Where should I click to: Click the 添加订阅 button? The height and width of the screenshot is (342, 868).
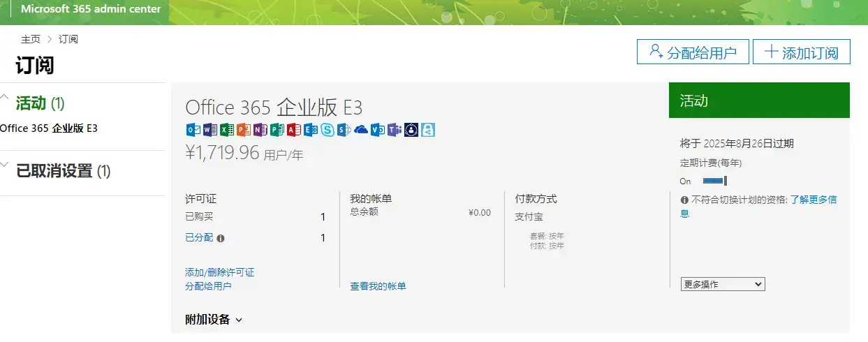point(802,52)
